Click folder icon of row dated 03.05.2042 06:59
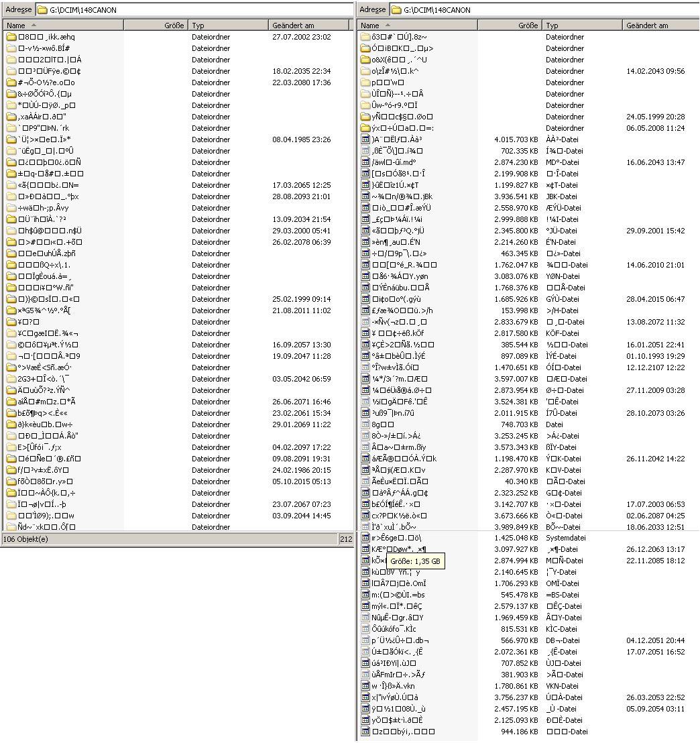 pyautogui.click(x=11, y=379)
